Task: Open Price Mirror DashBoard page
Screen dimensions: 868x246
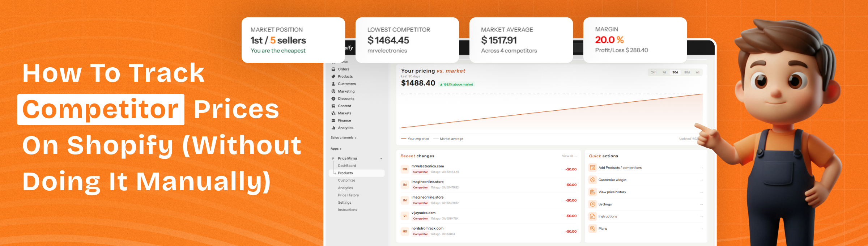Action: (347, 166)
